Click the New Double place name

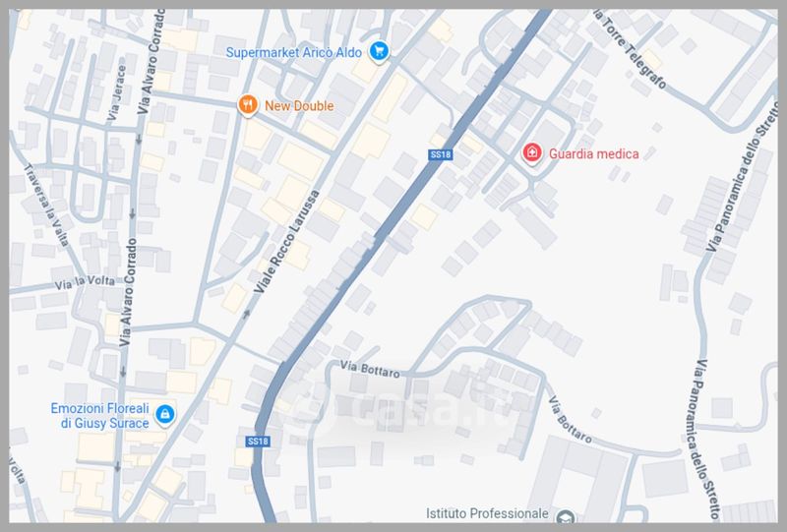300,105
